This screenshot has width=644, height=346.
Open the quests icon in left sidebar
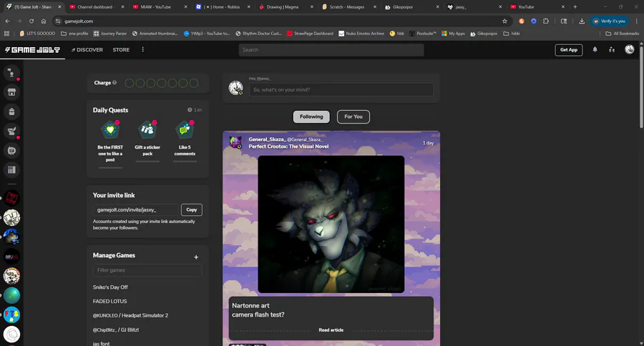click(x=11, y=132)
